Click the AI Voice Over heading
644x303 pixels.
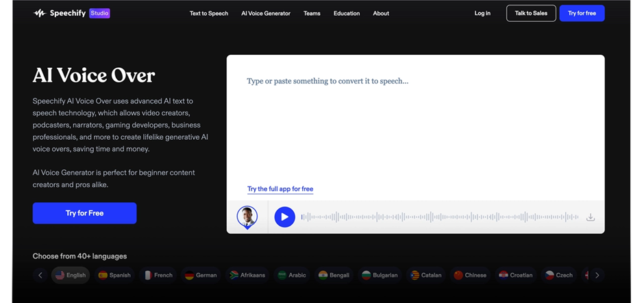[94, 75]
